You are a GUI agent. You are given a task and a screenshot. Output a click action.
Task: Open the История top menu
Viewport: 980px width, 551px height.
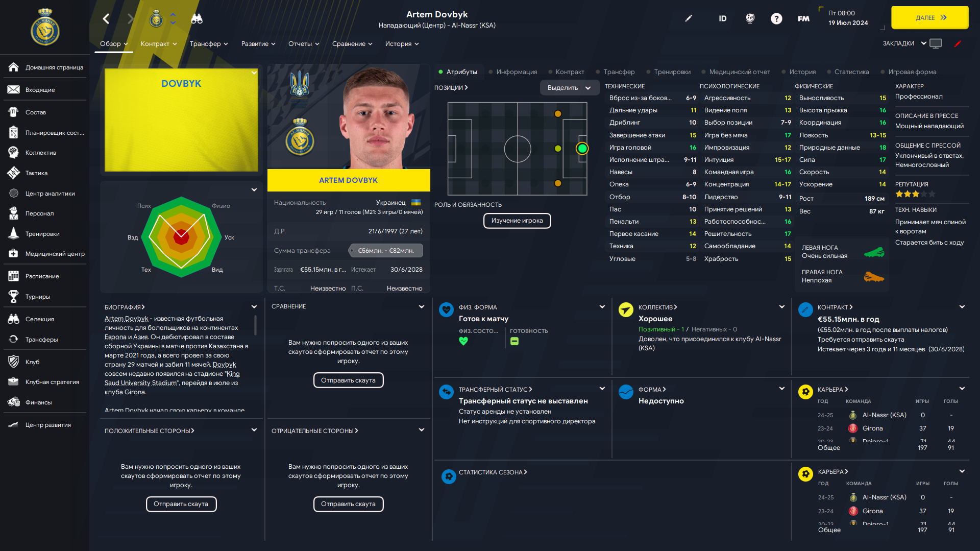tap(402, 44)
